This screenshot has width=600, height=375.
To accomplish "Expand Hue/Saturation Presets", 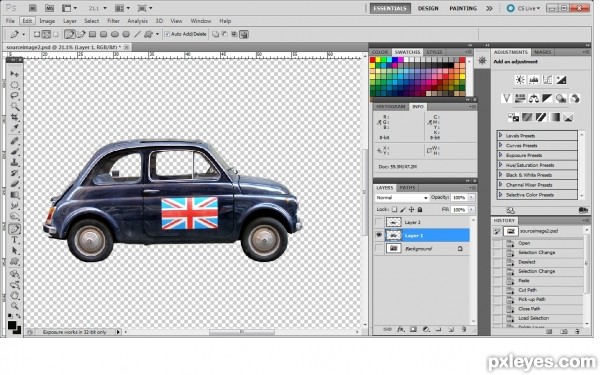I will click(x=501, y=165).
